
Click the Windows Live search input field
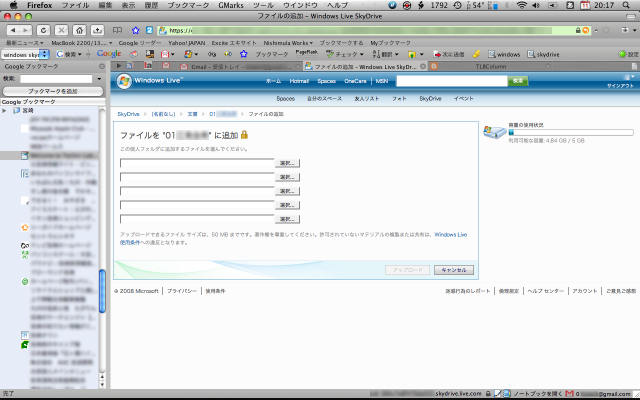tap(452, 81)
